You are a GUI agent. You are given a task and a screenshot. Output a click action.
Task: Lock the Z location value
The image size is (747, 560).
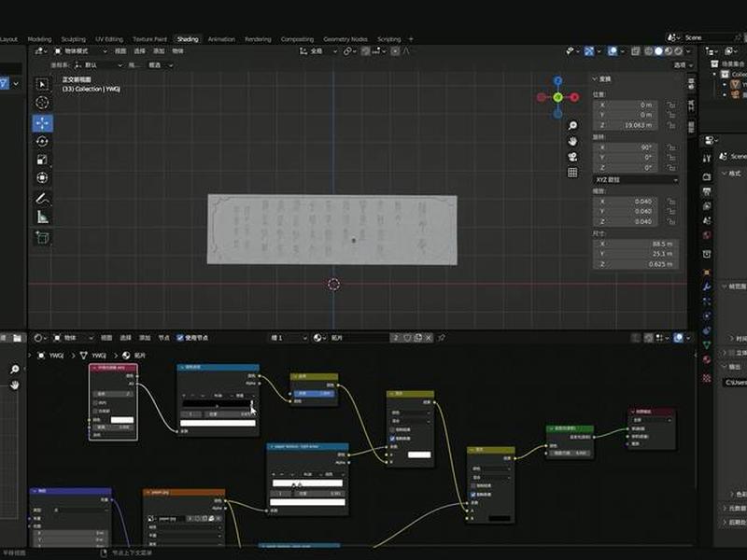671,125
